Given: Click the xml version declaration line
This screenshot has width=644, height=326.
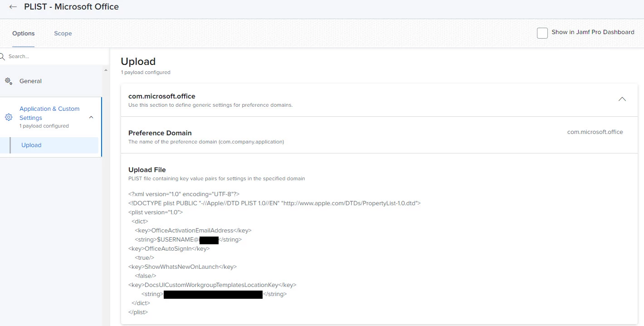Looking at the screenshot, I should click(184, 194).
